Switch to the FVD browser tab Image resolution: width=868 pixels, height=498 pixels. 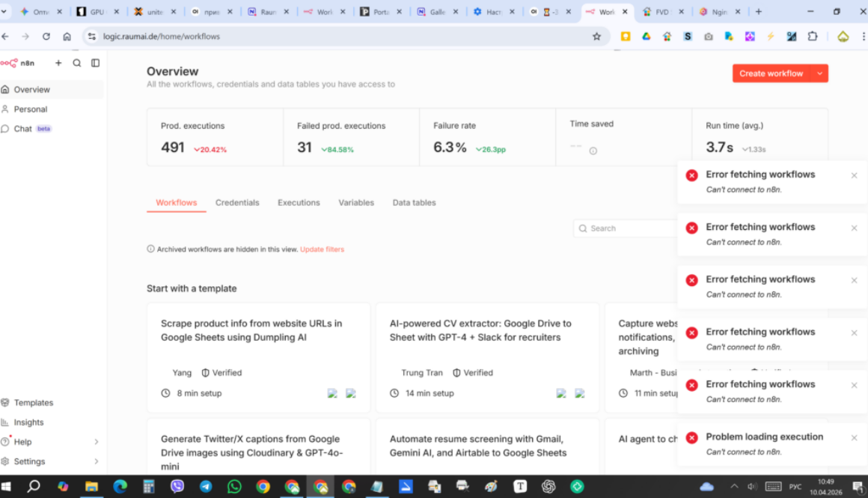tap(661, 11)
